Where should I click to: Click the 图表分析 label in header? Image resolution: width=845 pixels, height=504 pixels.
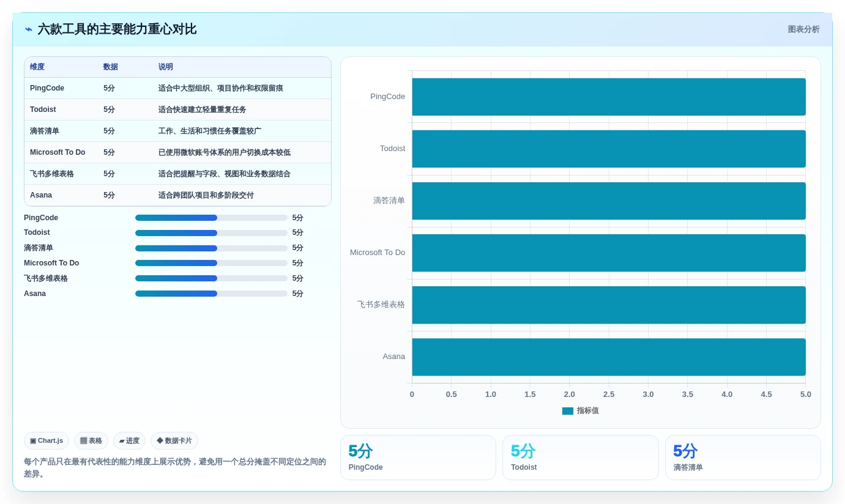point(803,29)
